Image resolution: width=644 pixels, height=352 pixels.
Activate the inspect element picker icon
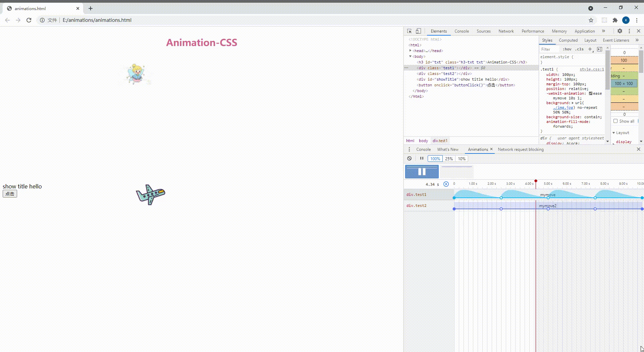coord(409,31)
